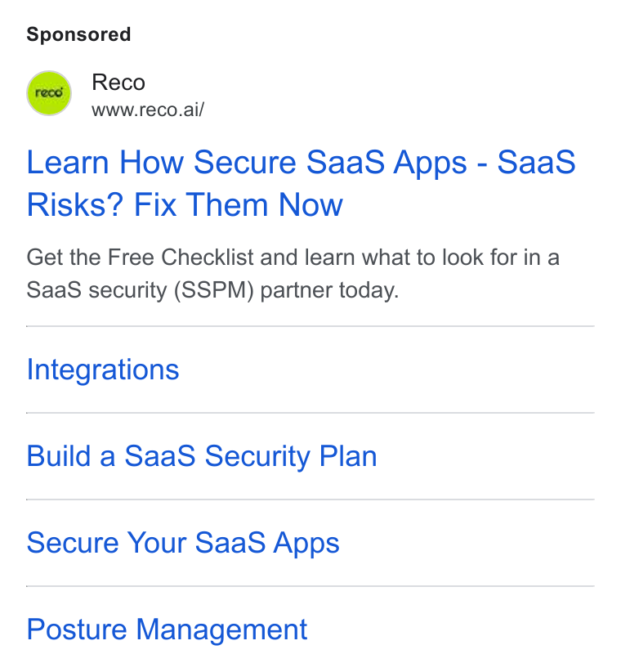The width and height of the screenshot is (621, 672).
Task: Click the 'Risks? Fix Them Now' headline line
Action: (185, 204)
